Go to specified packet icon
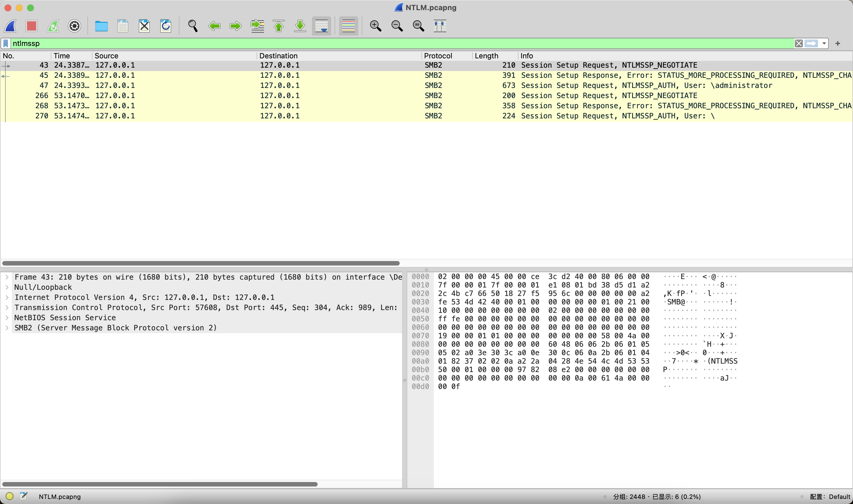Image resolution: width=853 pixels, height=504 pixels. [257, 26]
